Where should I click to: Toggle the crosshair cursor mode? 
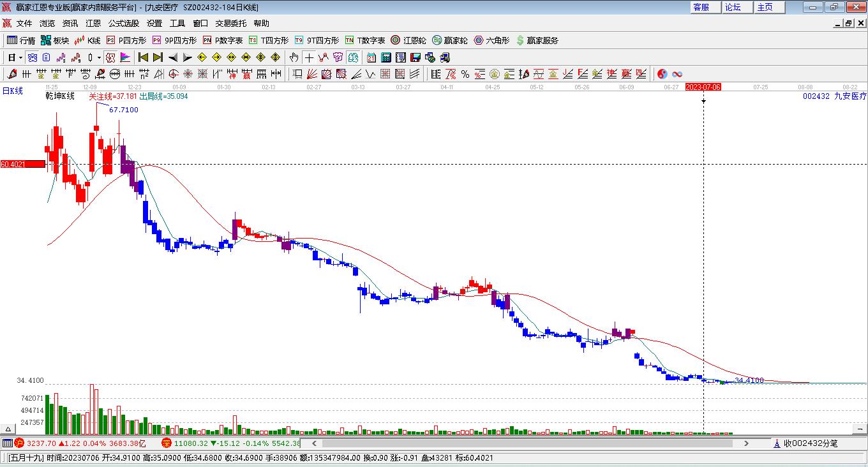(309, 57)
